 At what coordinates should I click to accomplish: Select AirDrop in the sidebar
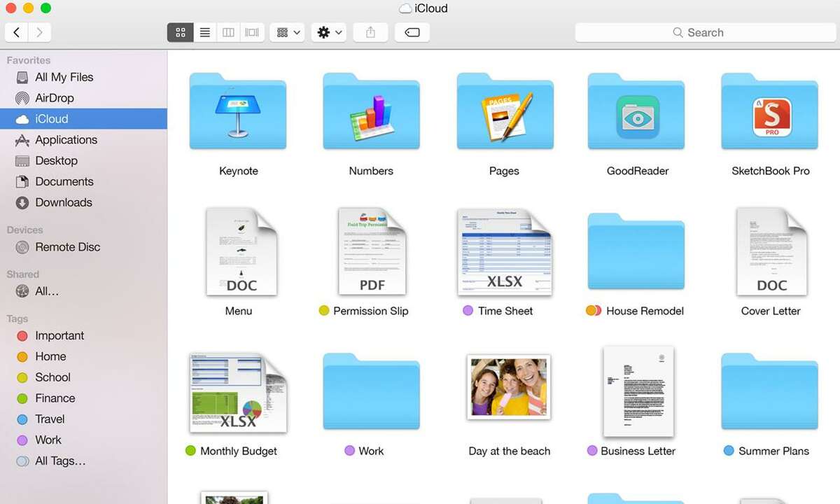[x=84, y=98]
